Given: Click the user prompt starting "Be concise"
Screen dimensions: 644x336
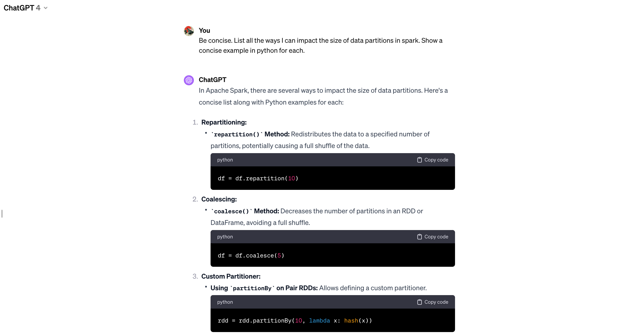Looking at the screenshot, I should coord(320,46).
